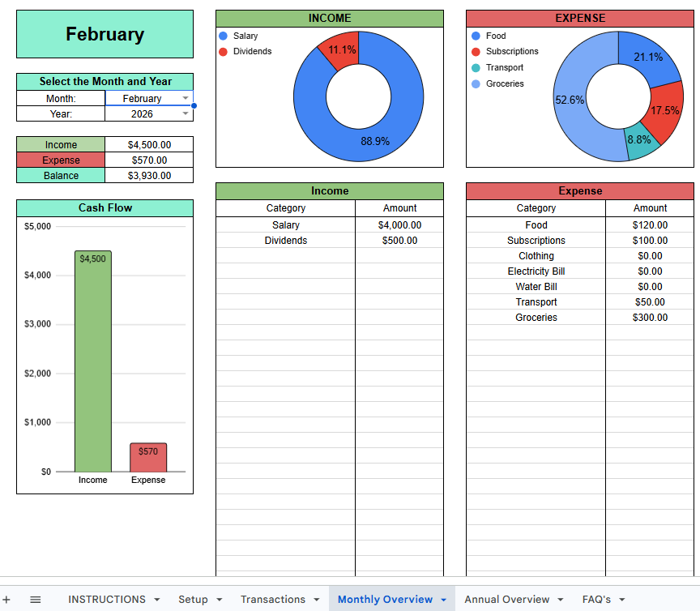Click the Month: label cell
700x611 pixels.
tap(61, 98)
